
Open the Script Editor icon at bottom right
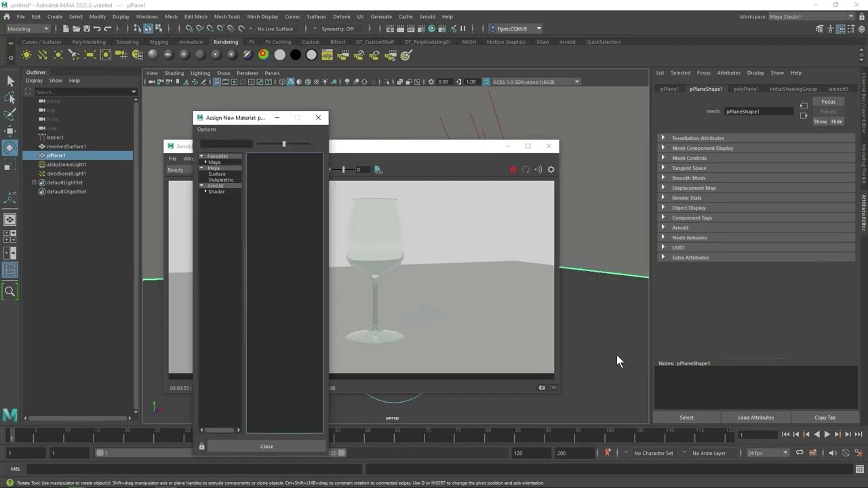(x=860, y=469)
